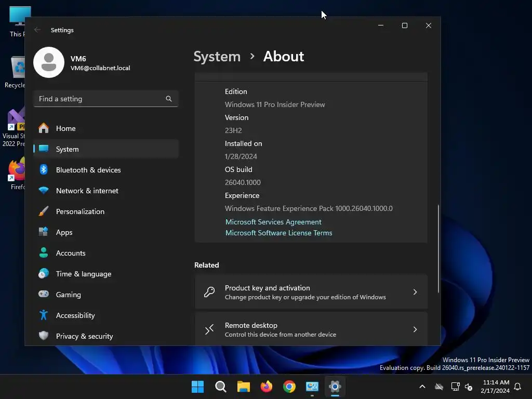This screenshot has width=532, height=399.
Task: Click edition value Windows 11 Pro Insider Preview
Action: pos(275,104)
